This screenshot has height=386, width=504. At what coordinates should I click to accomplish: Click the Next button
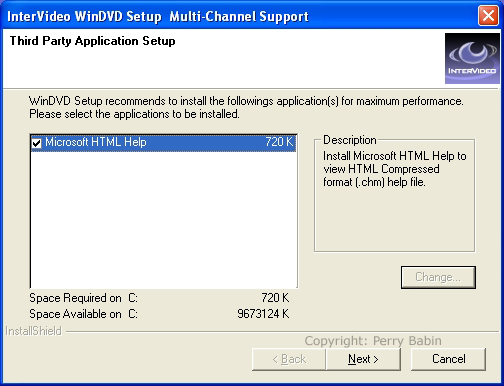pos(363,359)
